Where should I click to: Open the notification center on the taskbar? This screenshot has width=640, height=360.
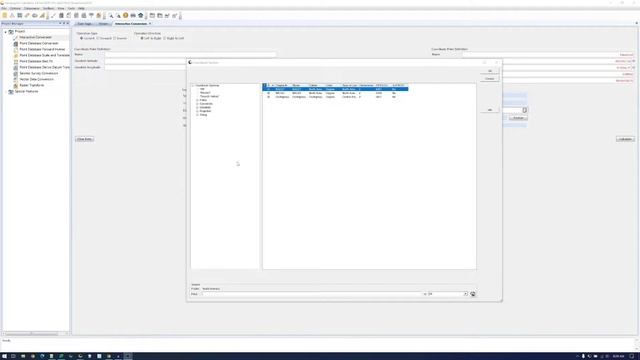632,356
